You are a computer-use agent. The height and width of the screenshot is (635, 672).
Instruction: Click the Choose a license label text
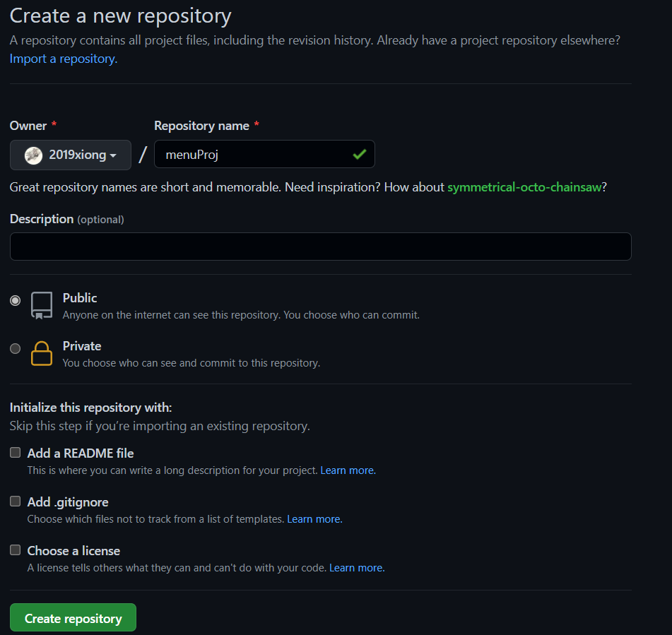pos(73,550)
